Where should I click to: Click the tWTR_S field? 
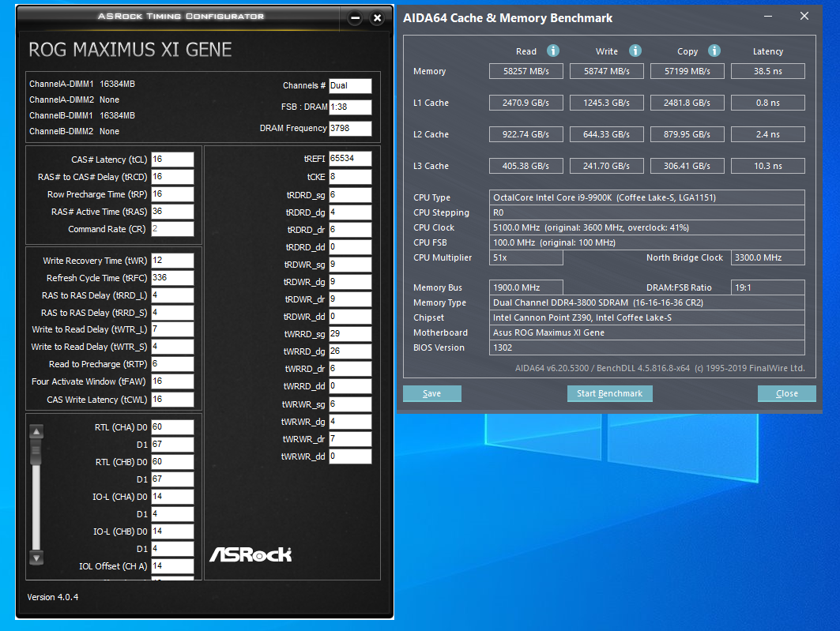coord(172,346)
